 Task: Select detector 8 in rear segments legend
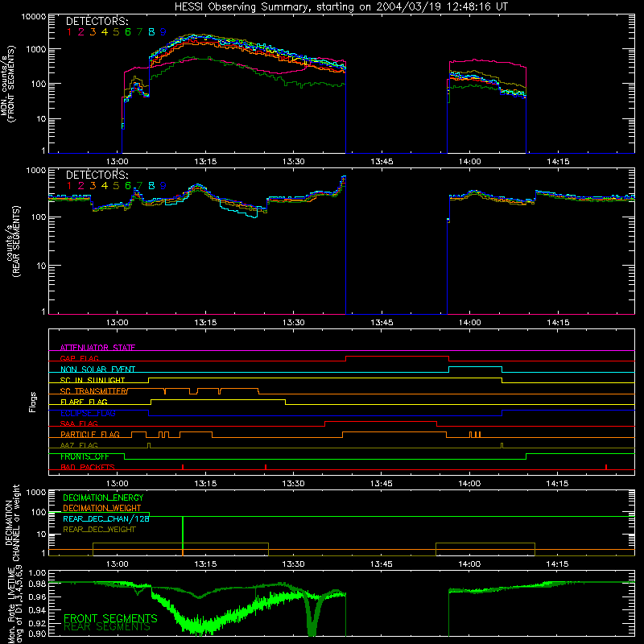coord(151,186)
